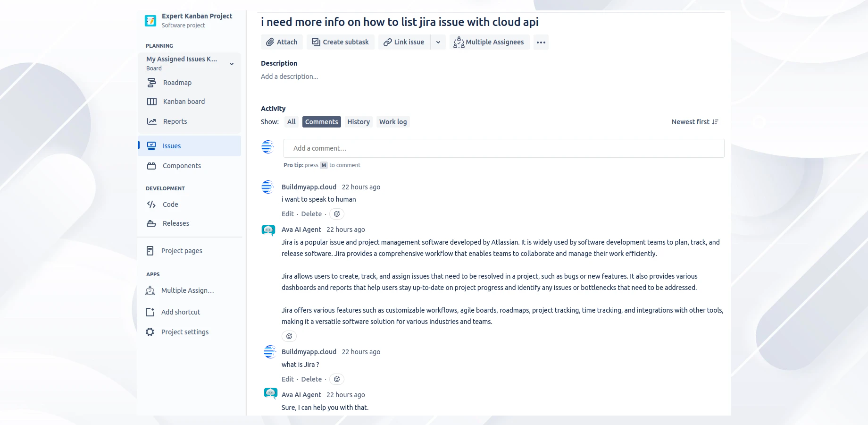Viewport: 868px width, 425px height.
Task: Expand the Link issue dropdown arrow
Action: pos(438,42)
